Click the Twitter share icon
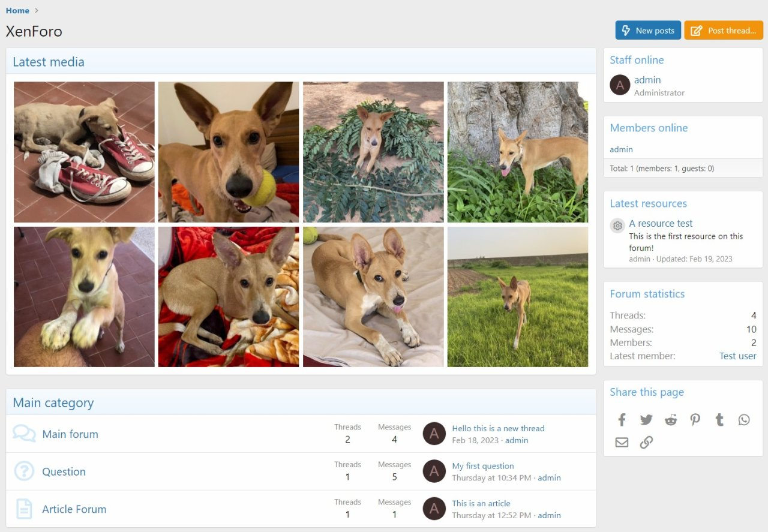Image resolution: width=768 pixels, height=532 pixels. 646,420
